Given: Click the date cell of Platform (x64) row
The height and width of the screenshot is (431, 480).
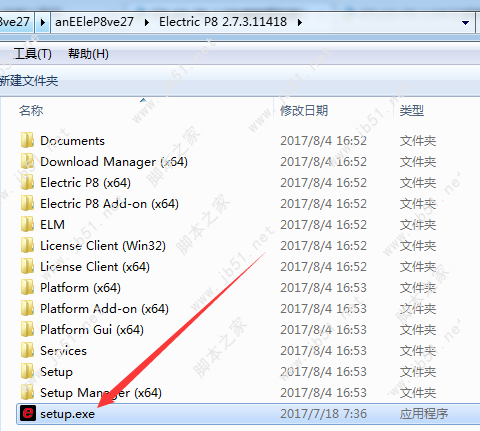Looking at the screenshot, I should point(323,288).
